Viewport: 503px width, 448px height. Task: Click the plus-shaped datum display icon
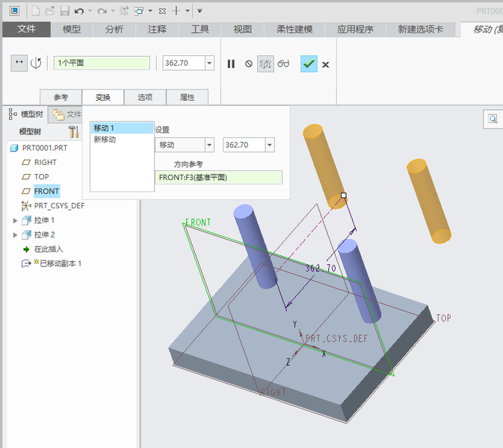(176, 11)
